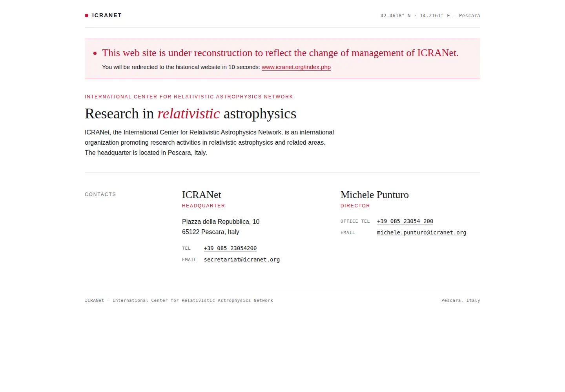Click the ICRANet contact card heading

[201, 195]
